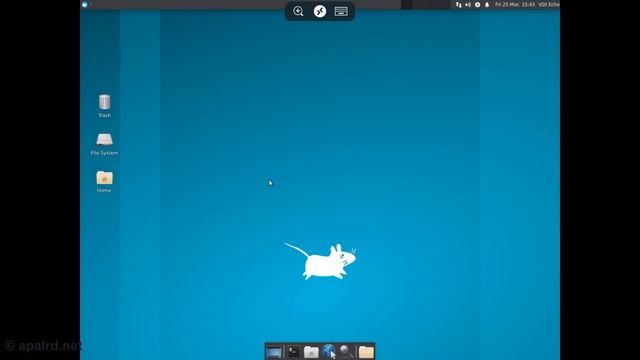Image resolution: width=640 pixels, height=360 pixels.
Task: Open the Home folder desktop icon
Action: pos(104,181)
